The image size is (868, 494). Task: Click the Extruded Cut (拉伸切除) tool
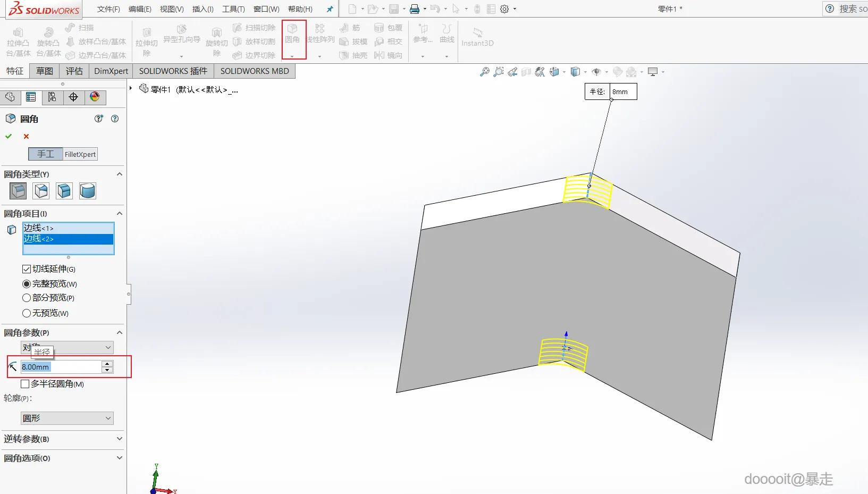(x=147, y=41)
